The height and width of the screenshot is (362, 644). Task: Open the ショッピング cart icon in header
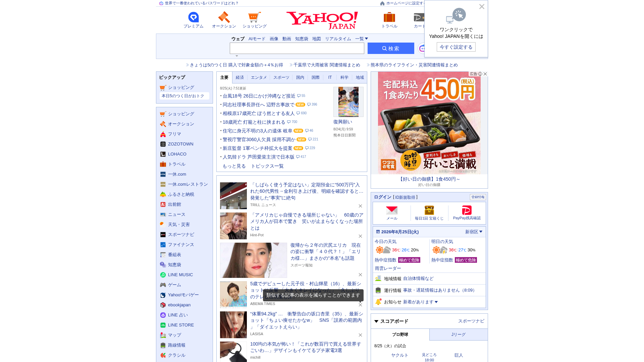[254, 17]
